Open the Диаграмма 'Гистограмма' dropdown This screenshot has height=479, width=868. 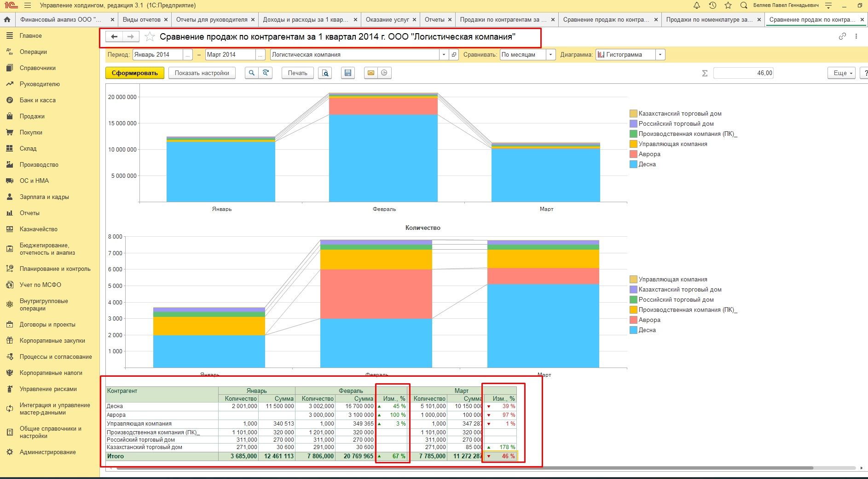click(x=660, y=55)
